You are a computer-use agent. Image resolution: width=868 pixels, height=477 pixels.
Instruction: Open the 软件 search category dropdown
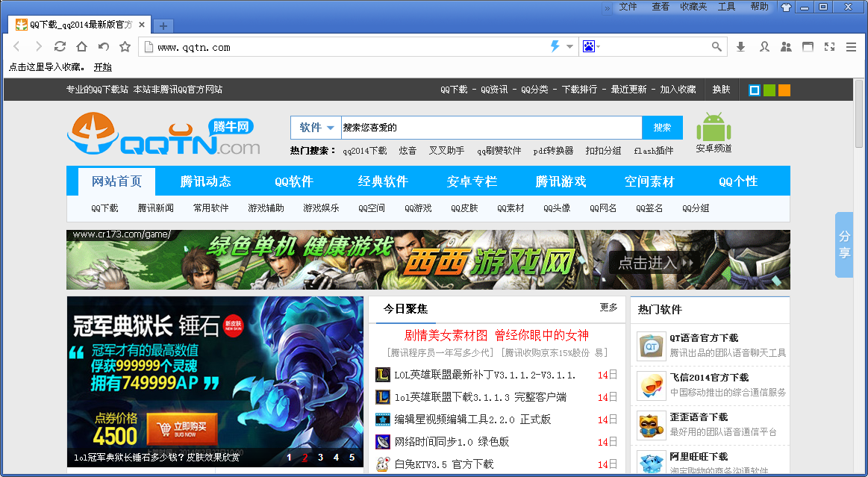[x=315, y=127]
